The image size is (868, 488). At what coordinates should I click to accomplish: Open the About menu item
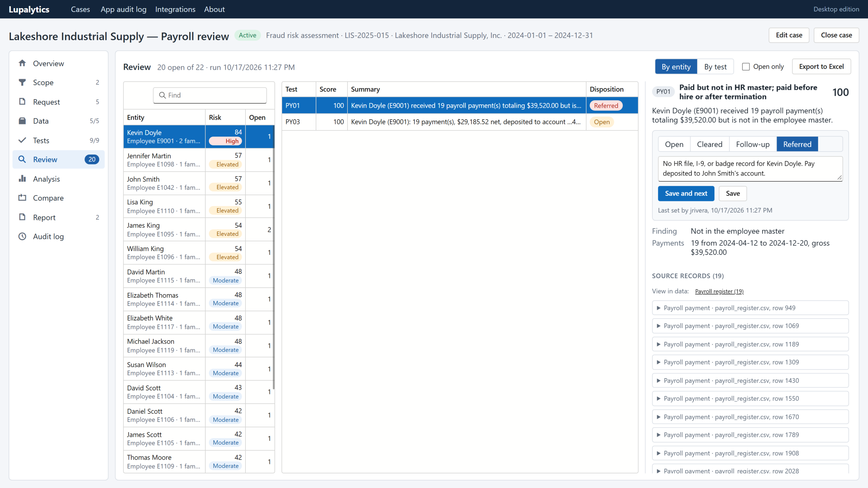point(214,9)
